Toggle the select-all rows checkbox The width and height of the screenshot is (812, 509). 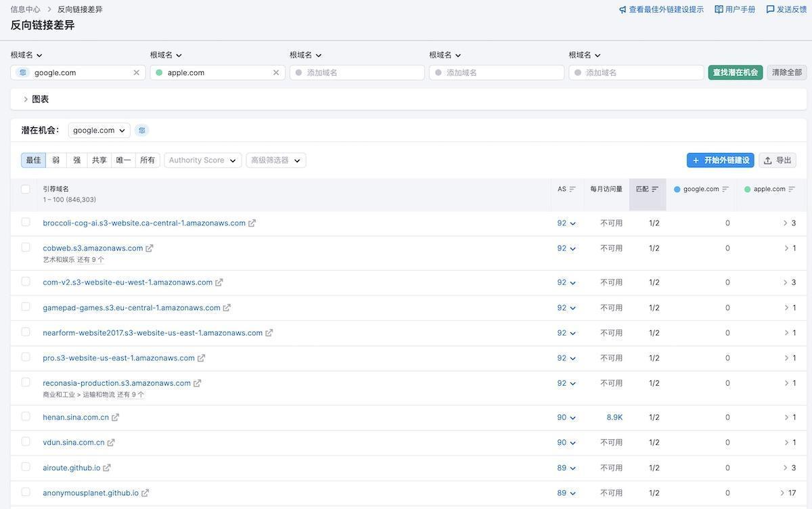[x=26, y=190]
